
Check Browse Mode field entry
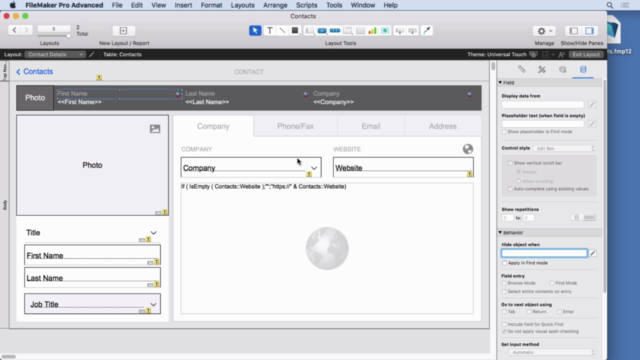(x=504, y=283)
